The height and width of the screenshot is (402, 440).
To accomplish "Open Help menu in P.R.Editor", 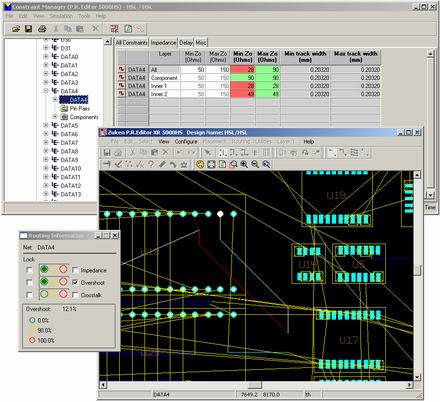I will coord(309,142).
